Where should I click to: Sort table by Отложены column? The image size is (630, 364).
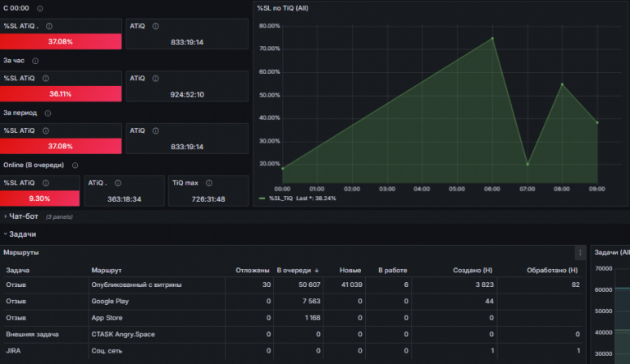253,271
